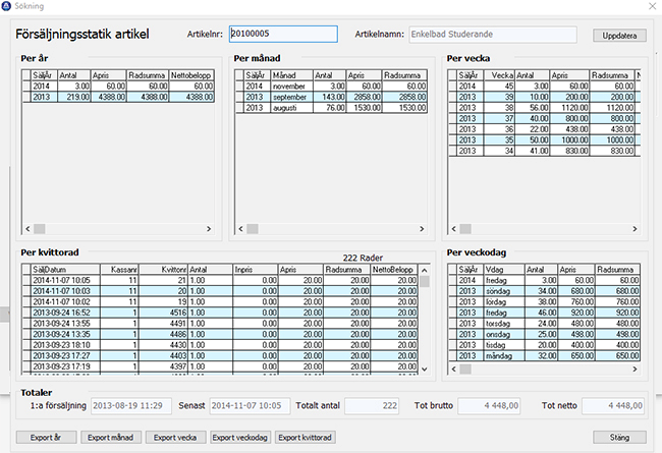Click right arrow of Per vecka scrollbar
This screenshot has height=453, width=662.
coord(635,229)
